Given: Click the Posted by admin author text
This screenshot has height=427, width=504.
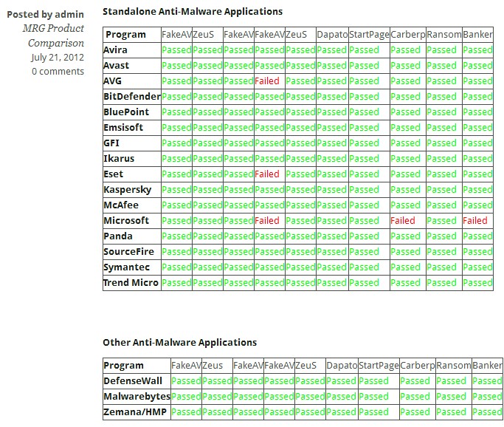Looking at the screenshot, I should [45, 15].
